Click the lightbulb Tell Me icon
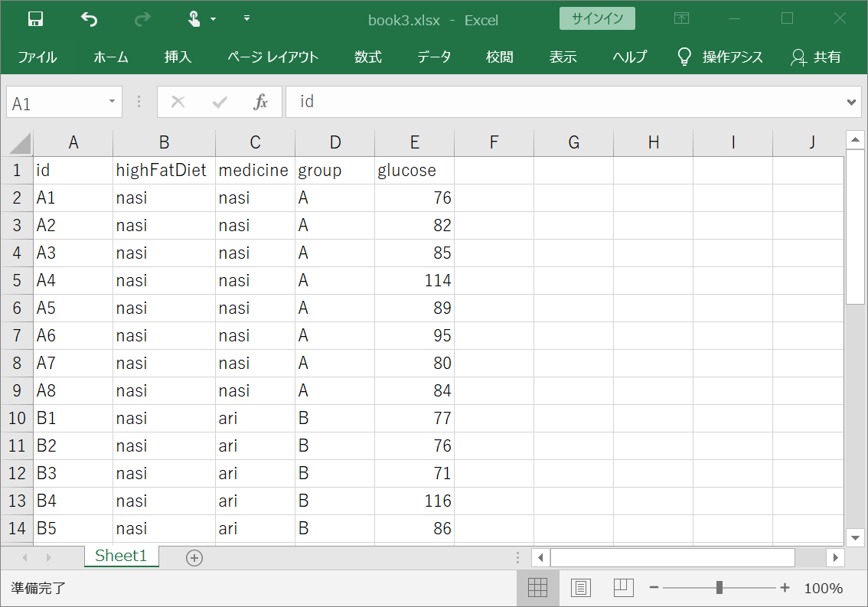The height and width of the screenshot is (607, 868). [685, 57]
